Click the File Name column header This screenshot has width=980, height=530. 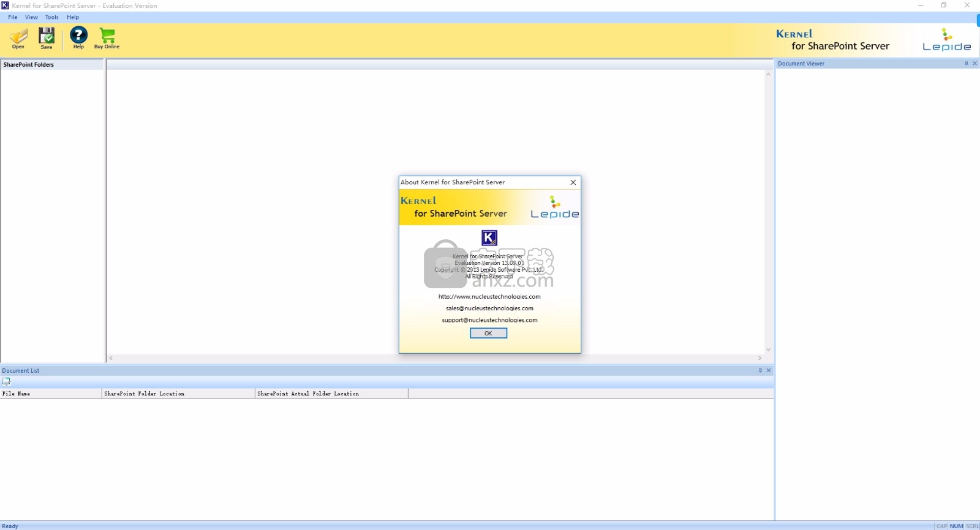[x=51, y=394]
